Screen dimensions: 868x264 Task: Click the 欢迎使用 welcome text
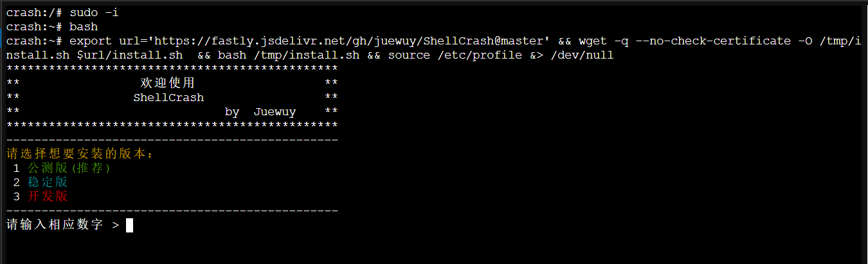pyautogui.click(x=167, y=83)
